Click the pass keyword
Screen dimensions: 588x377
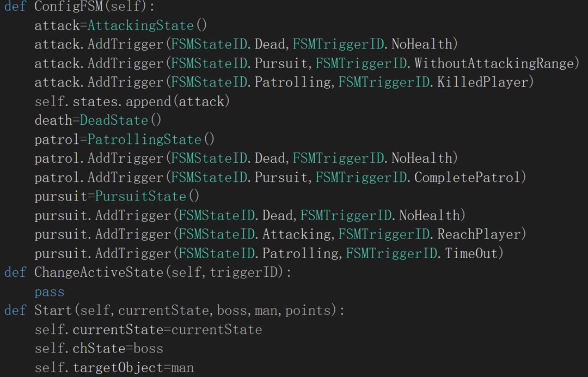click(50, 292)
